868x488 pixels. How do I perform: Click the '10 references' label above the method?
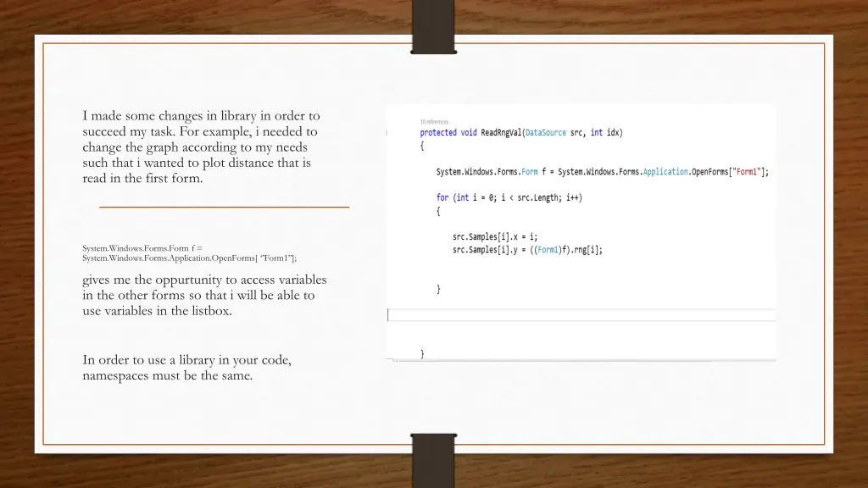tap(434, 122)
